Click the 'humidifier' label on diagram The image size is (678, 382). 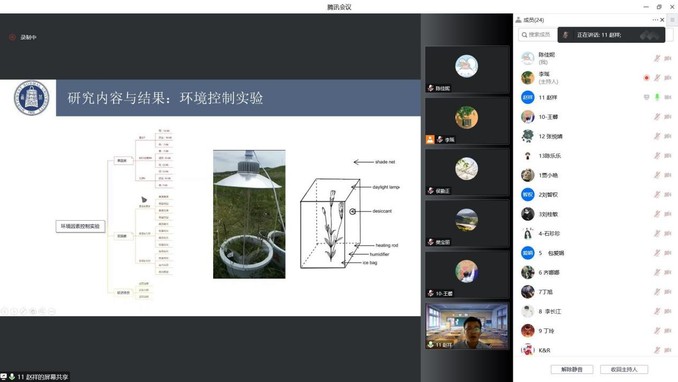coord(379,254)
